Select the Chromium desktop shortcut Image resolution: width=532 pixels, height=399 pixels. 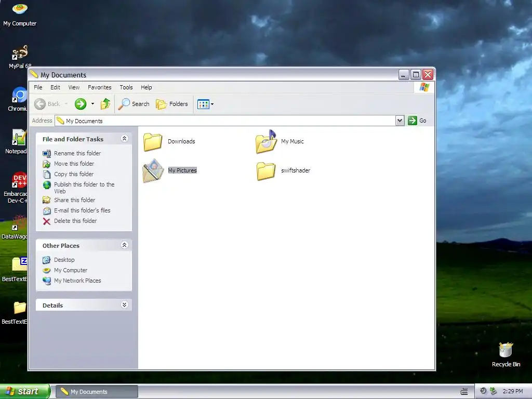click(18, 99)
